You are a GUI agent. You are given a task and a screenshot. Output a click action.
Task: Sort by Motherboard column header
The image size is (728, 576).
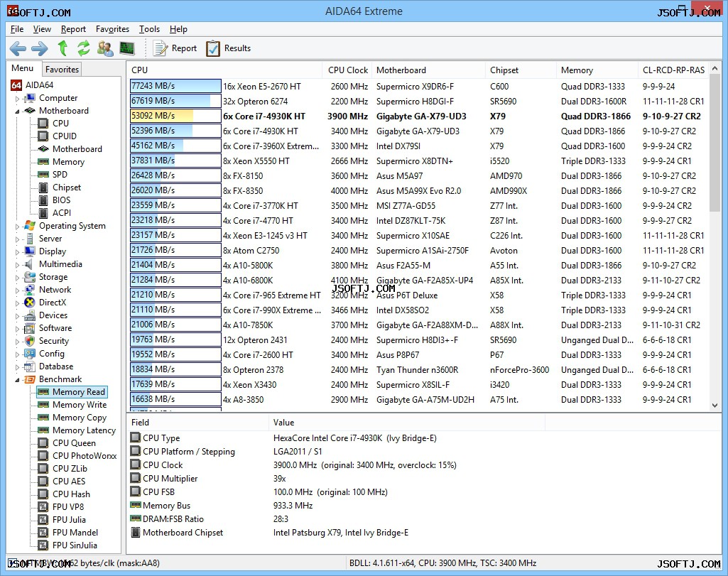pyautogui.click(x=428, y=70)
